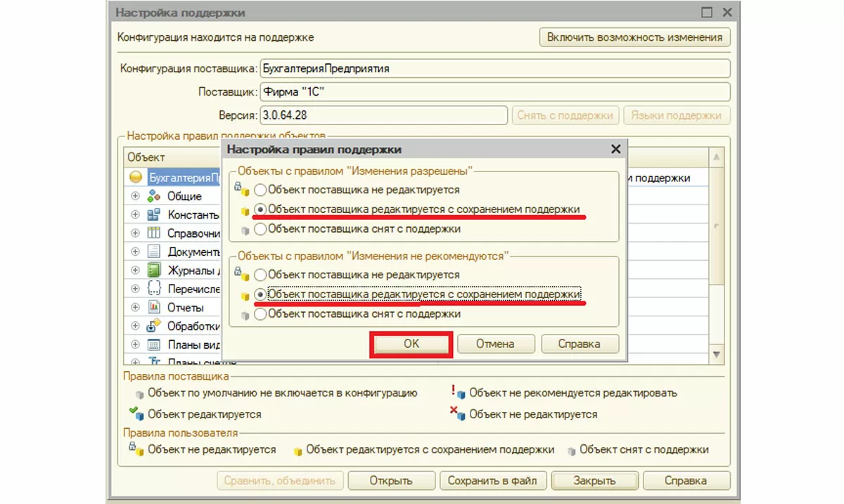Click 'Объект снят с поддержки' gray cube legend icon

[573, 450]
